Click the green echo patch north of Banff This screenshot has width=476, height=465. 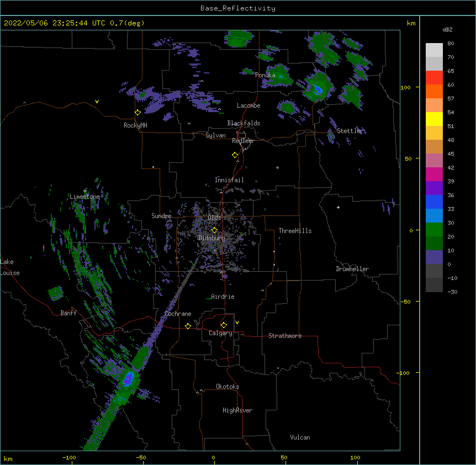[x=56, y=293]
